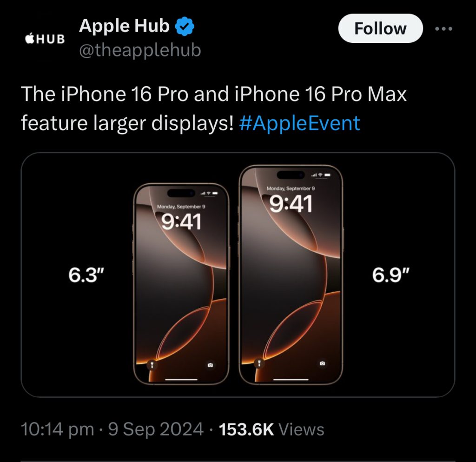This screenshot has width=476, height=462.
Task: Open the 10:14 pm timestamp
Action: 57,429
